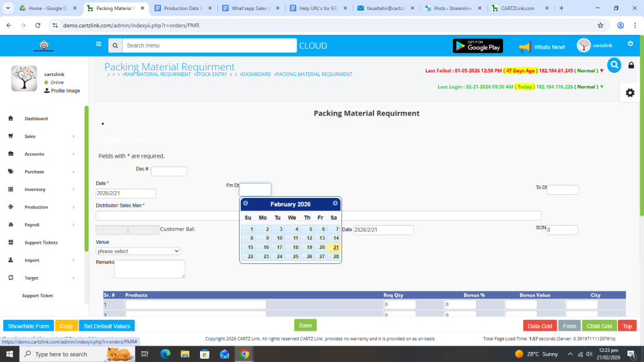The height and width of the screenshot is (362, 644).
Task: Click the power logout icon
Action: point(630,43)
